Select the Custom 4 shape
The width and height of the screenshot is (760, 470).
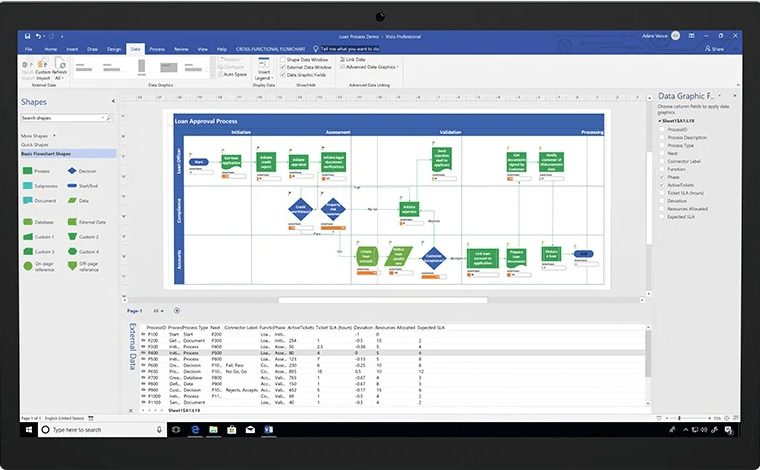click(72, 251)
